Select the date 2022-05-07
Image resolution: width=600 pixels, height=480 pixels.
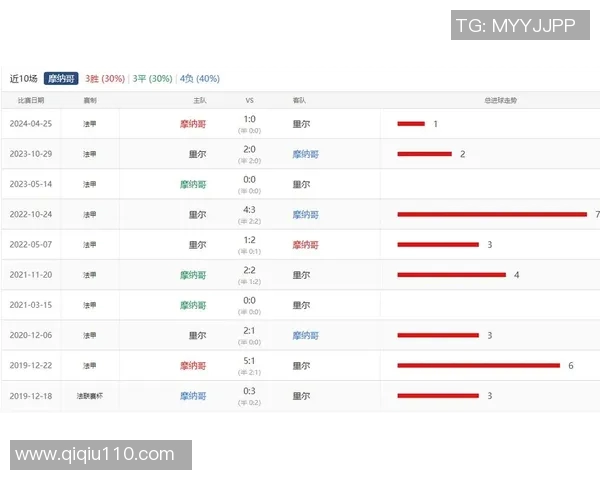click(x=31, y=245)
